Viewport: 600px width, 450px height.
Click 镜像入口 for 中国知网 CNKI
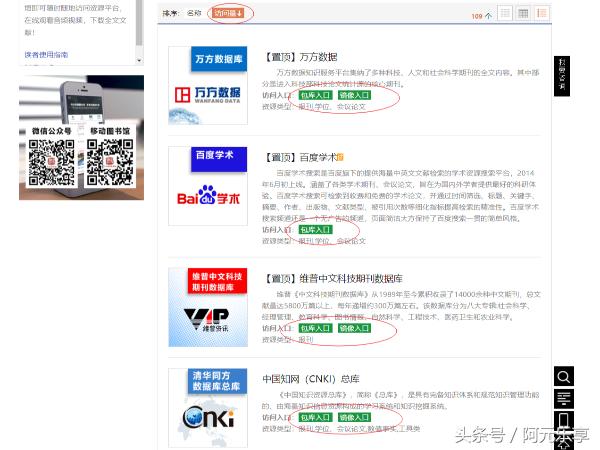click(354, 417)
